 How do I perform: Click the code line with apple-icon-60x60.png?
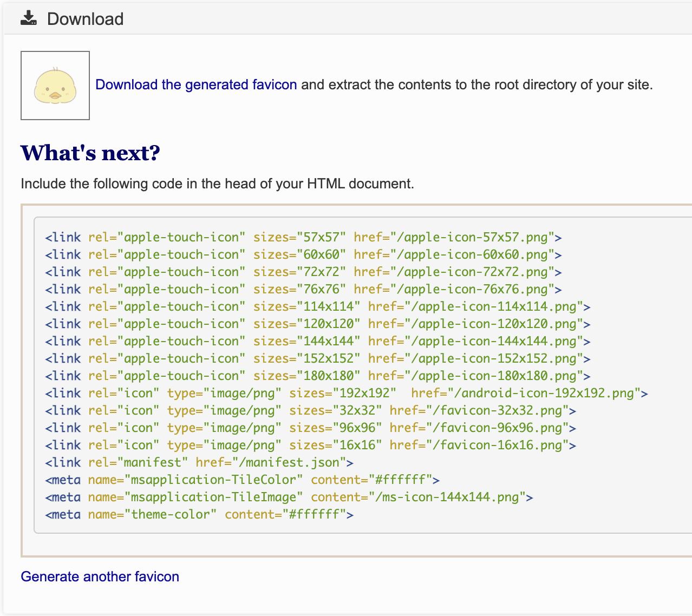point(303,254)
